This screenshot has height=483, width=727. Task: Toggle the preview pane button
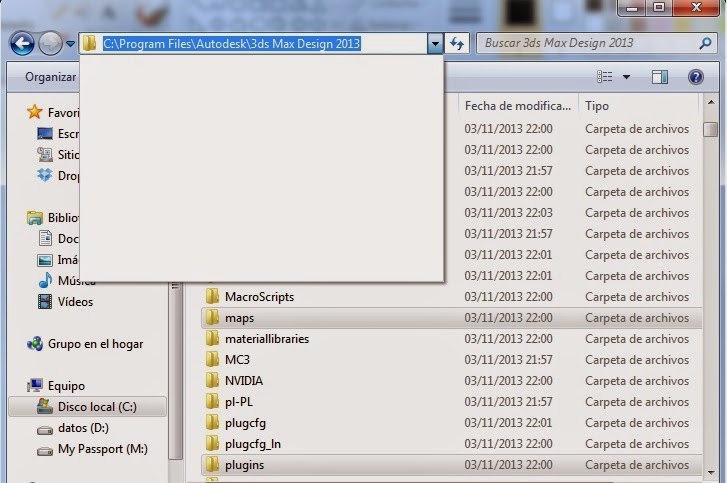point(660,77)
